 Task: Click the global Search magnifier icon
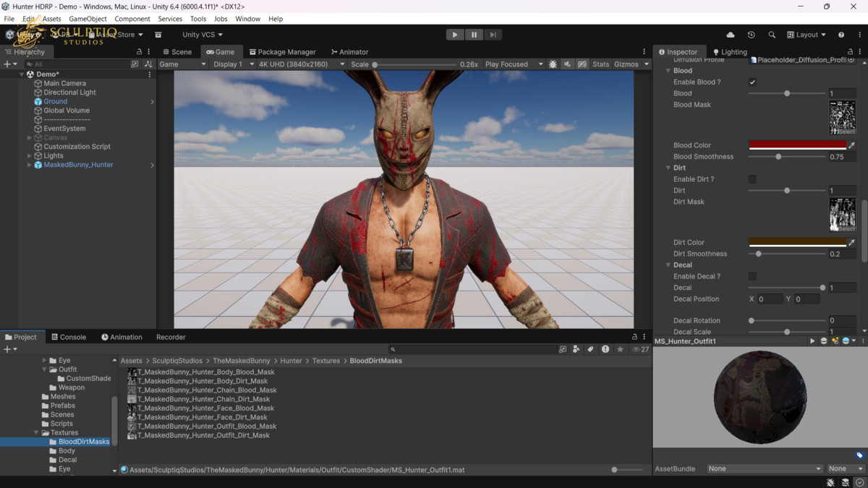pos(772,35)
